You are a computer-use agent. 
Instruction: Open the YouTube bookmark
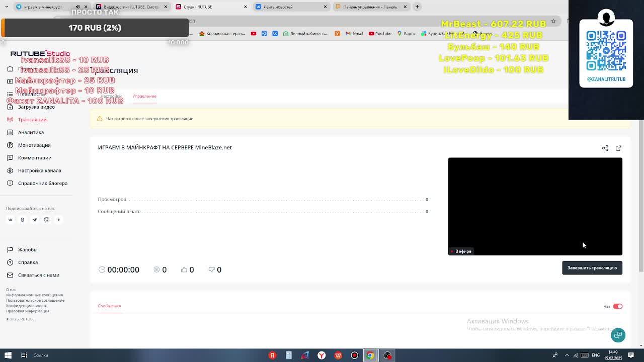coord(380,34)
